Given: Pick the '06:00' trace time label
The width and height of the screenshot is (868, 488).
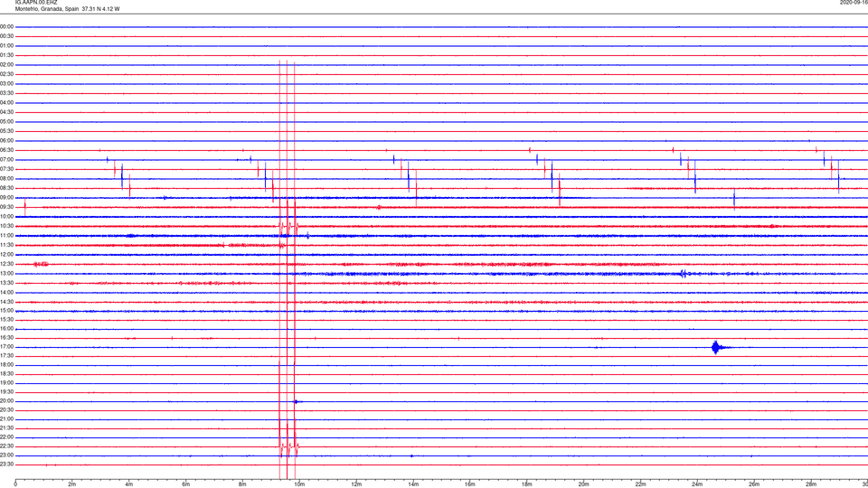Looking at the screenshot, I should coord(6,141).
